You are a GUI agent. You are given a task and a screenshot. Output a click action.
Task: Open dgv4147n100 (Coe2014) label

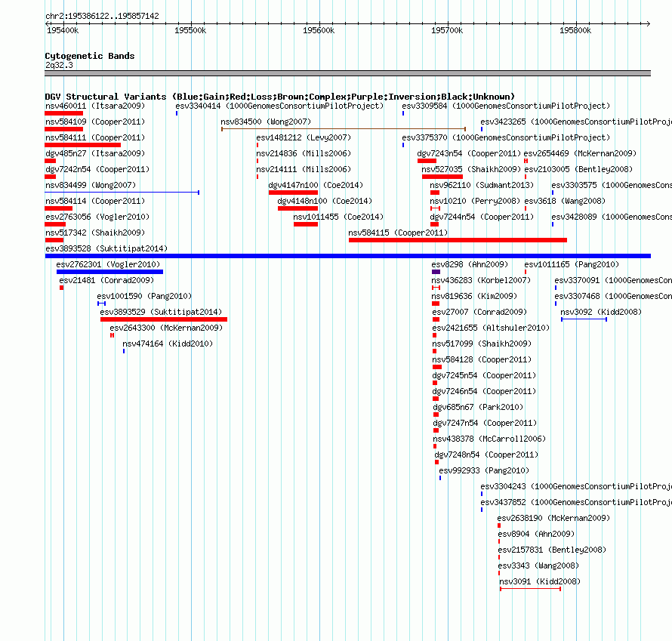(x=316, y=185)
